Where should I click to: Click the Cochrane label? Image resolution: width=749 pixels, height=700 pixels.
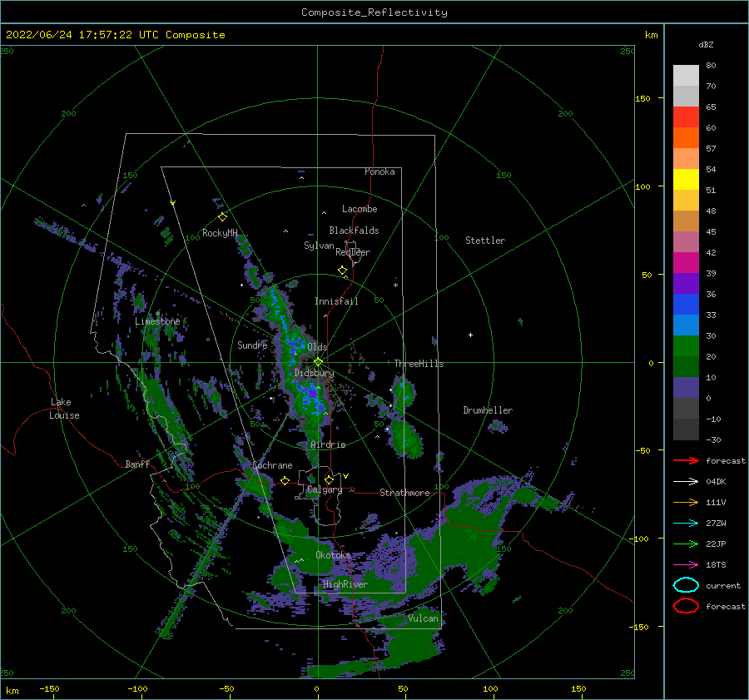point(272,465)
